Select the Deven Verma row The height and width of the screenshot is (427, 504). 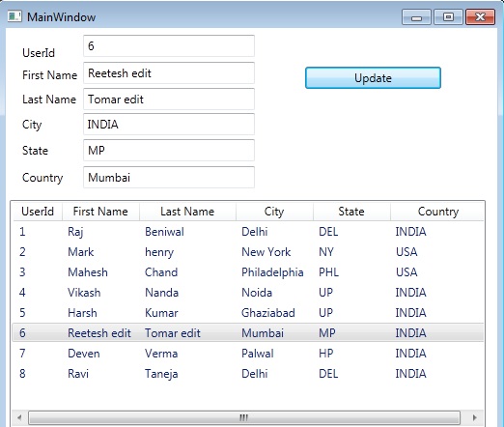click(x=248, y=354)
